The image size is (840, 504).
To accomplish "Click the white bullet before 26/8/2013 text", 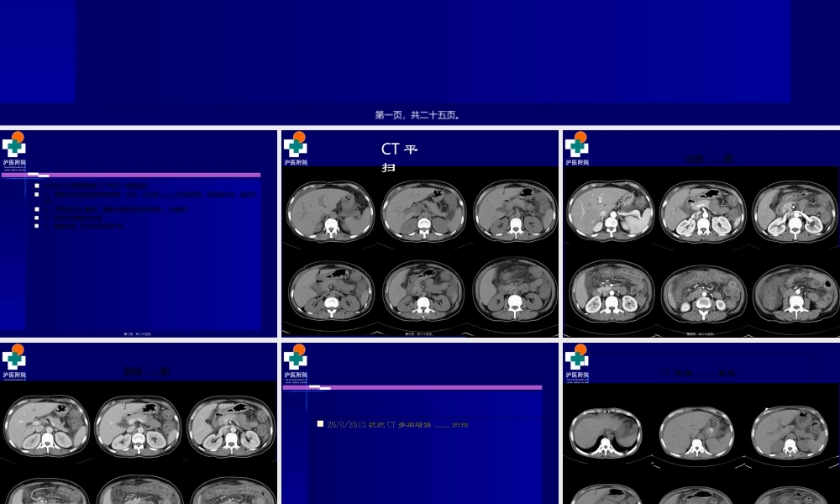I will click(320, 424).
